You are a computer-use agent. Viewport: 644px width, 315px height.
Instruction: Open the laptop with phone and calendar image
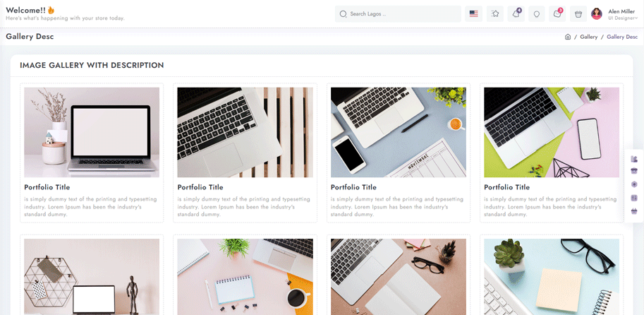[399, 132]
